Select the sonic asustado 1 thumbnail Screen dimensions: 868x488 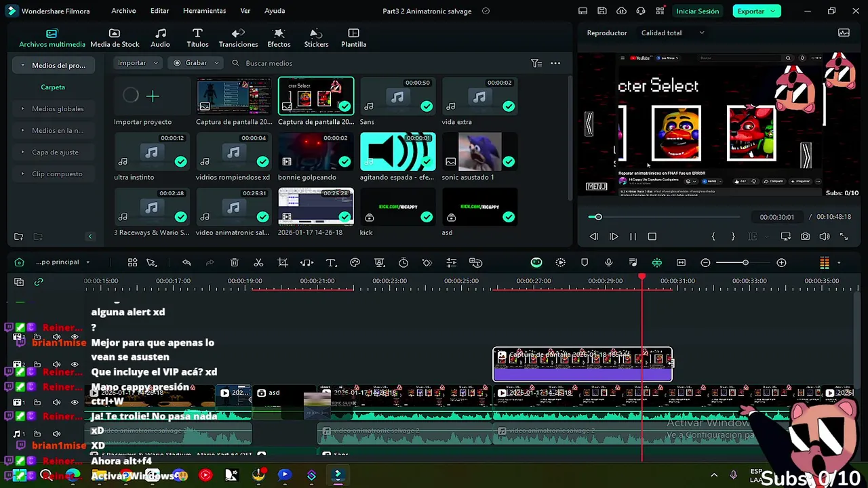click(479, 151)
